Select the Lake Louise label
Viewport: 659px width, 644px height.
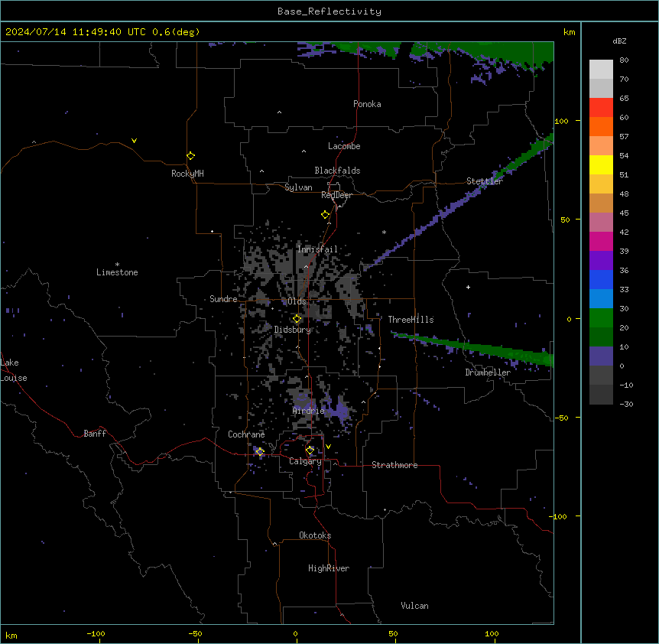(14, 370)
